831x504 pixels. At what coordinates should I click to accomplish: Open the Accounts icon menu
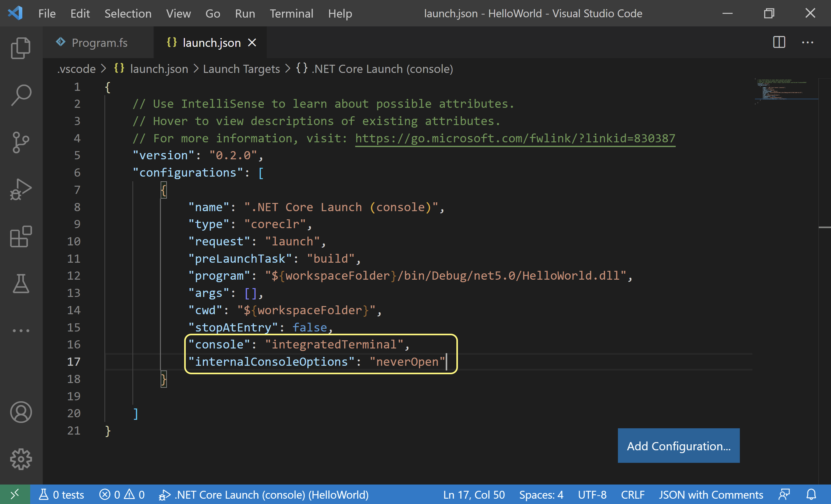click(21, 412)
